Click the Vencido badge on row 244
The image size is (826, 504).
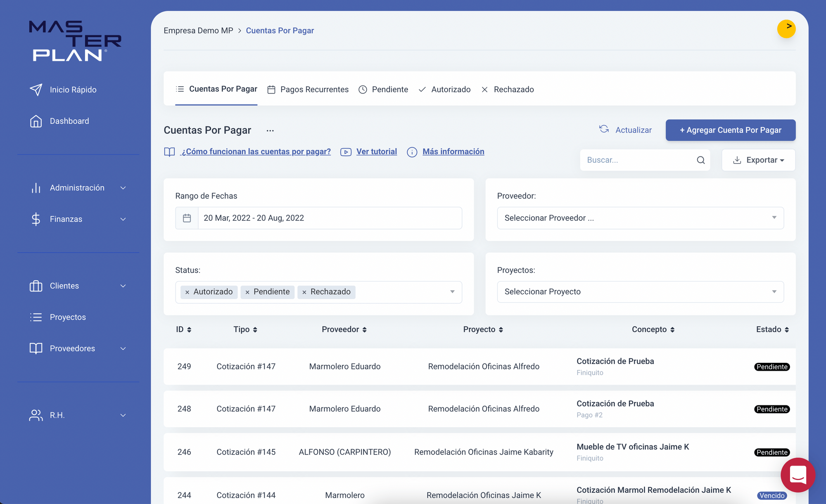tap(772, 496)
